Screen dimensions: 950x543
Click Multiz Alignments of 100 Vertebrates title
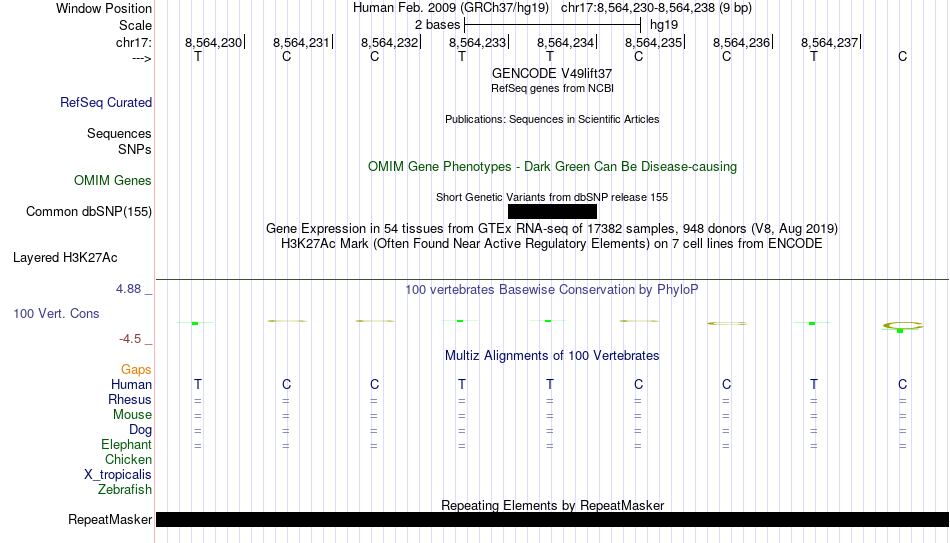[x=552, y=356]
